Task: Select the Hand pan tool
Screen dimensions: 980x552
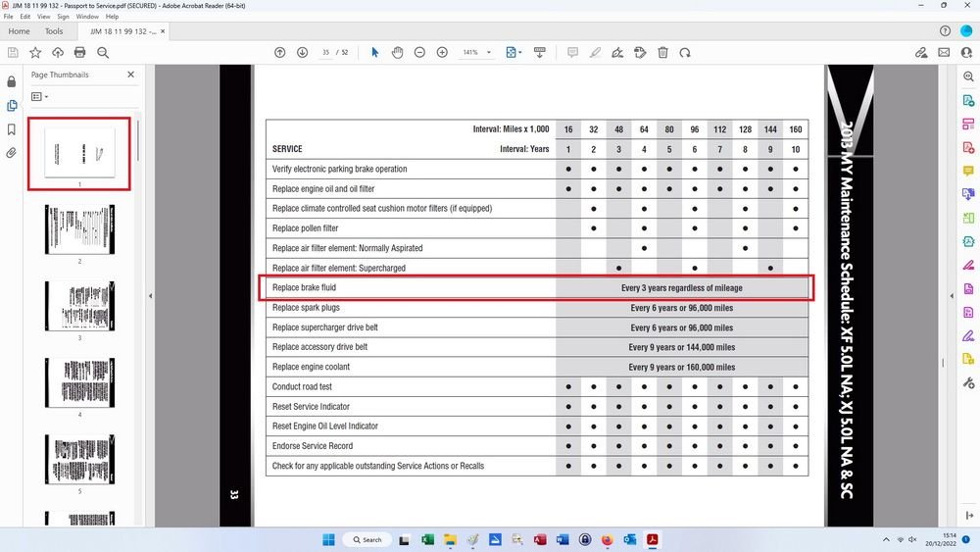Action: click(x=397, y=52)
